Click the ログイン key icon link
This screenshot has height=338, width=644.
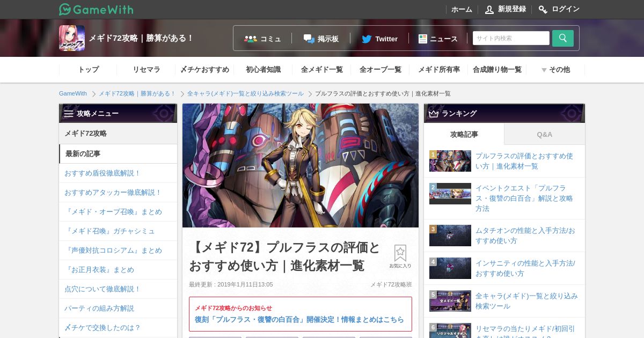(559, 9)
